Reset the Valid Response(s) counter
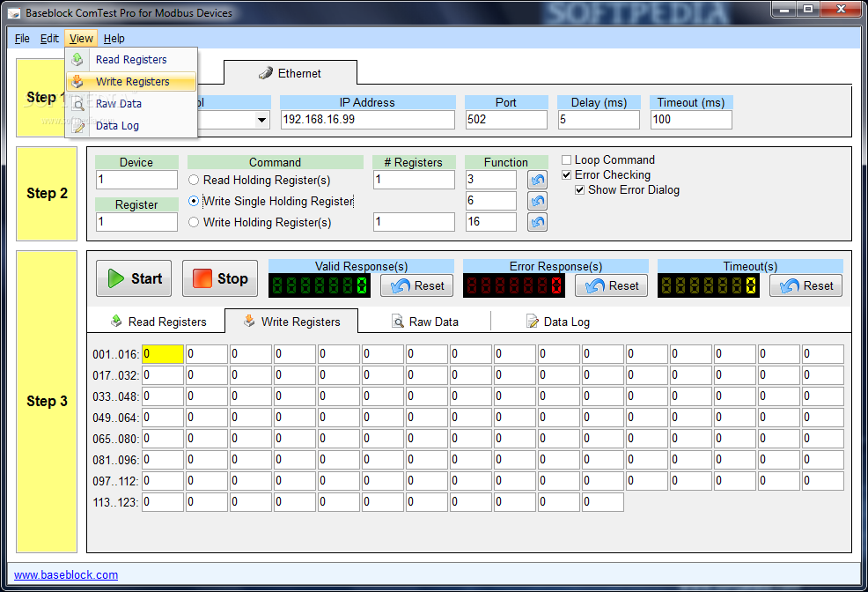This screenshot has width=868, height=592. coord(417,285)
